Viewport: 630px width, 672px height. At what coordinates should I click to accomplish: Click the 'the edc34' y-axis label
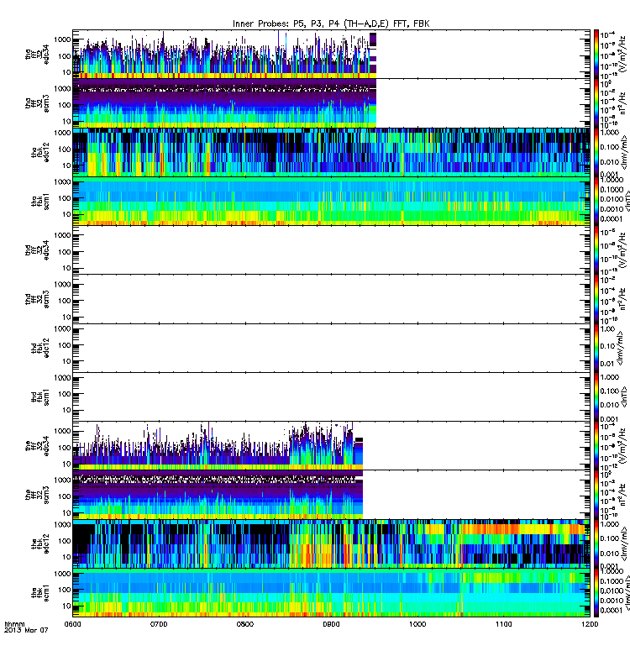click(x=37, y=446)
